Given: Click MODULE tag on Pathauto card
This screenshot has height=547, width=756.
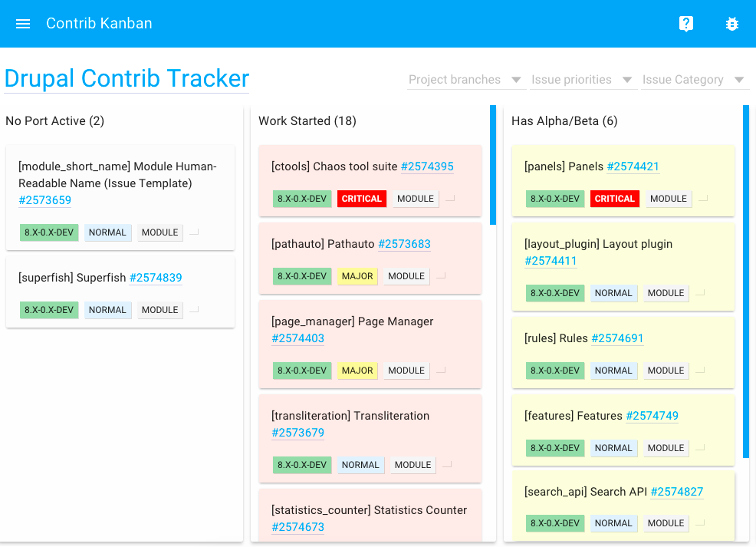Looking at the screenshot, I should pyautogui.click(x=406, y=276).
